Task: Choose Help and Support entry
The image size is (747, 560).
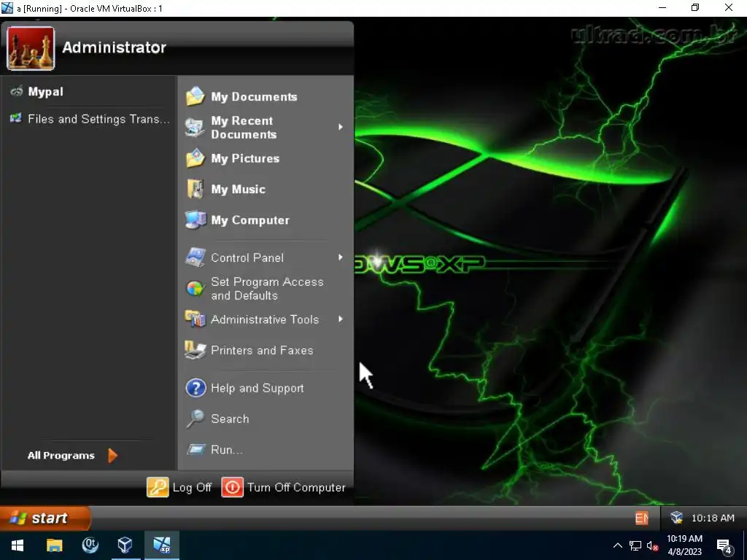Action: point(264,388)
